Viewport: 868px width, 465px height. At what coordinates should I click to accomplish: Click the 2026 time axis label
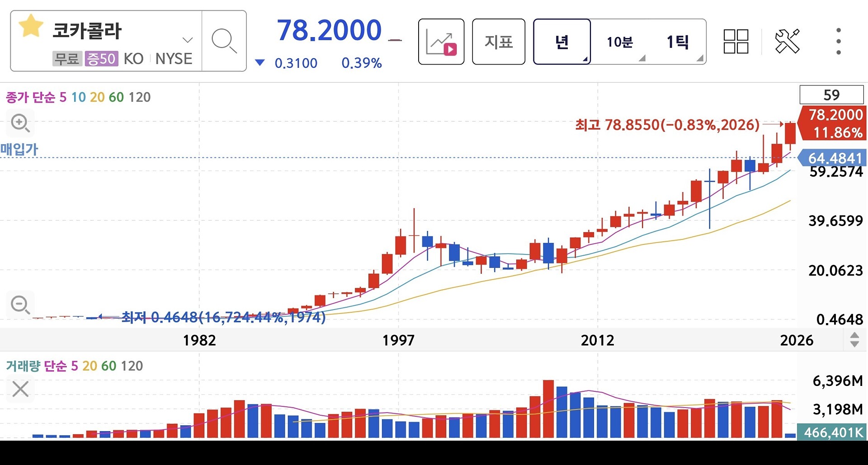(x=797, y=340)
